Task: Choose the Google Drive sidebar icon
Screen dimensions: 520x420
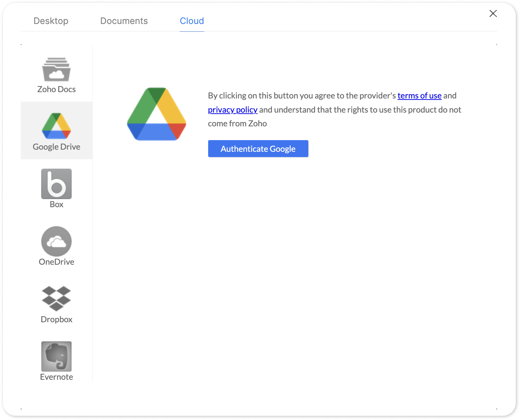Action: point(56,126)
